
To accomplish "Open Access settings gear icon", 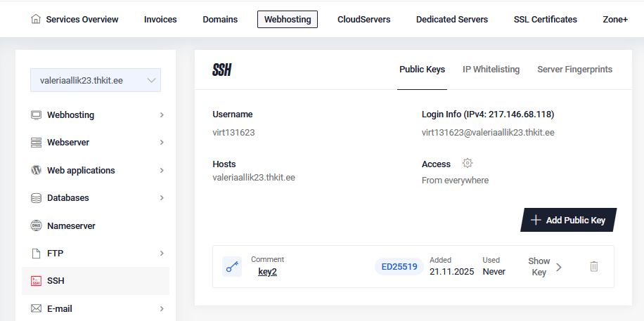I will (x=468, y=163).
